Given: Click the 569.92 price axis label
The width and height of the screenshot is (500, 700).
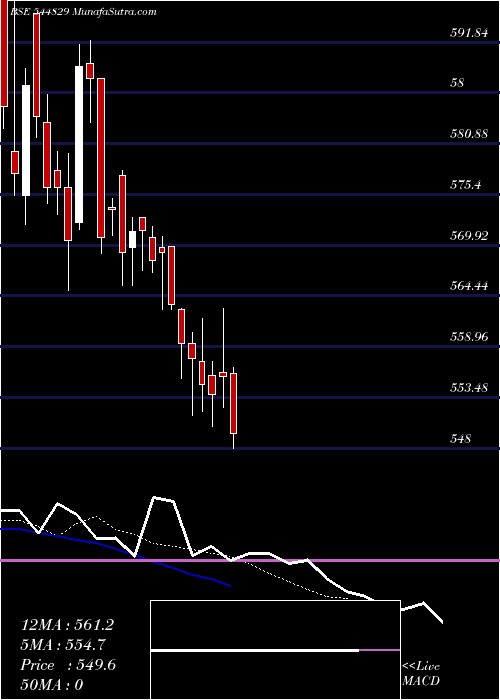Looking at the screenshot, I should [x=468, y=235].
